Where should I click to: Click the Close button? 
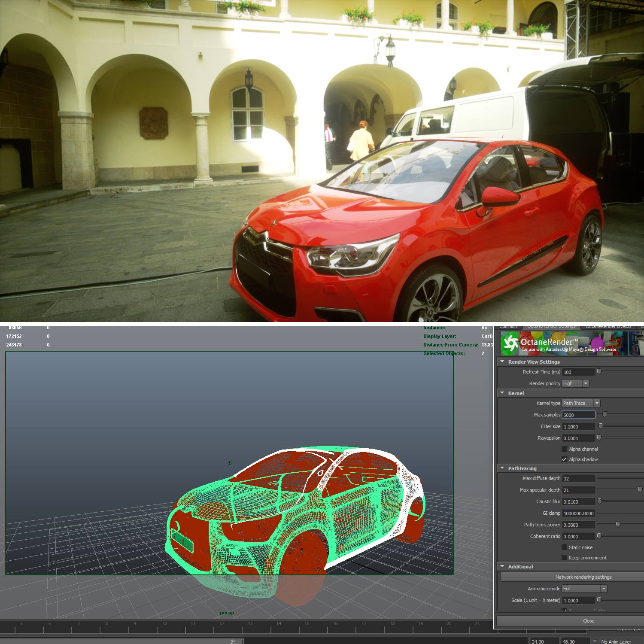(588, 621)
